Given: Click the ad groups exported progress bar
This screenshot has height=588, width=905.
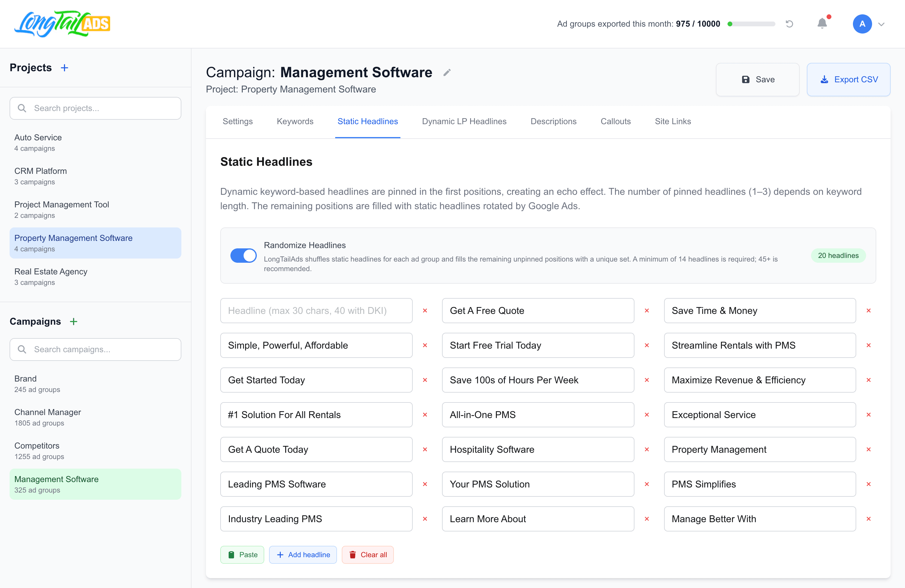Looking at the screenshot, I should pyautogui.click(x=751, y=24).
